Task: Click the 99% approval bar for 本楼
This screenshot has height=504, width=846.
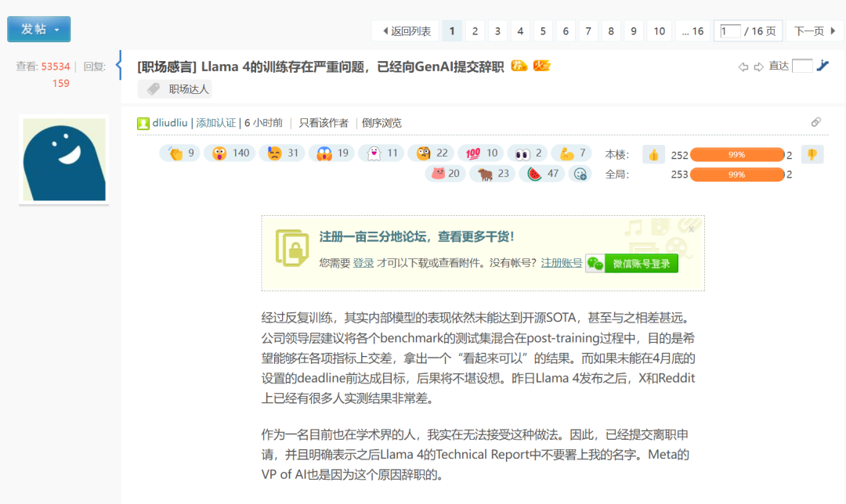Action: (737, 155)
